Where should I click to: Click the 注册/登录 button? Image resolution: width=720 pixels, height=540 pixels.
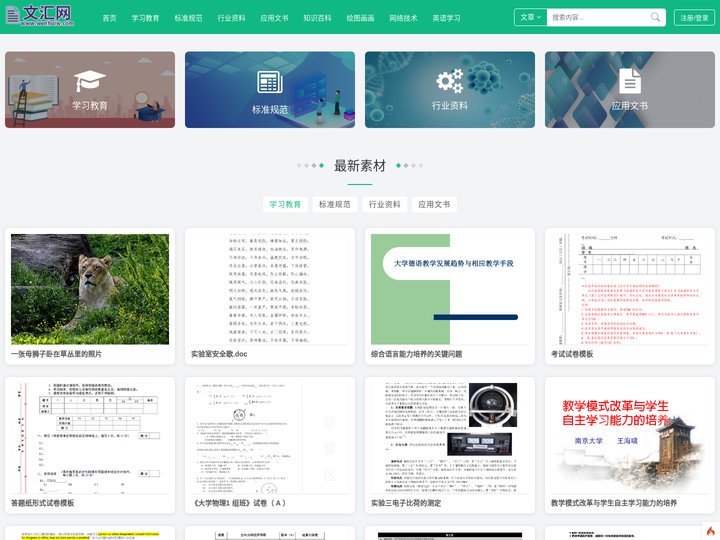(x=694, y=17)
